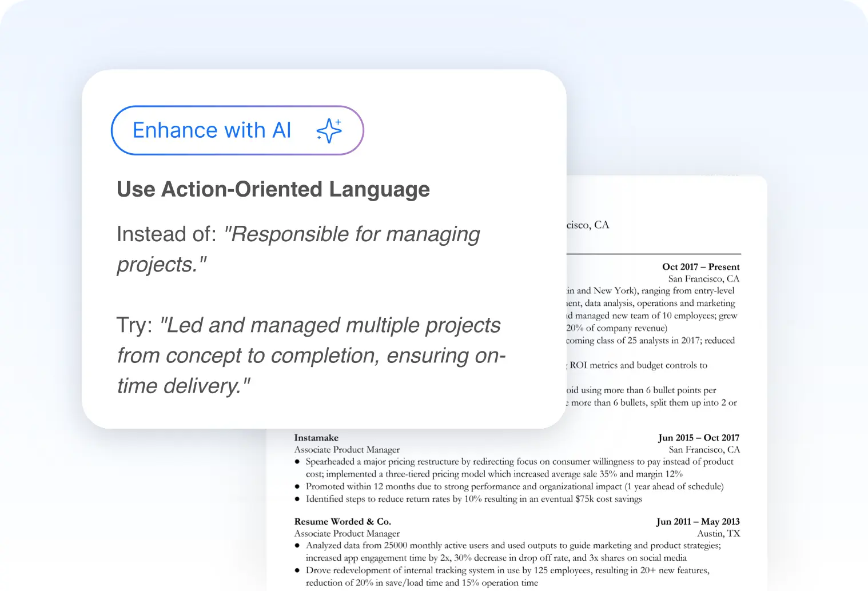Screen dimensions: 868x591
Task: Select the Instamake company name
Action: [316, 438]
